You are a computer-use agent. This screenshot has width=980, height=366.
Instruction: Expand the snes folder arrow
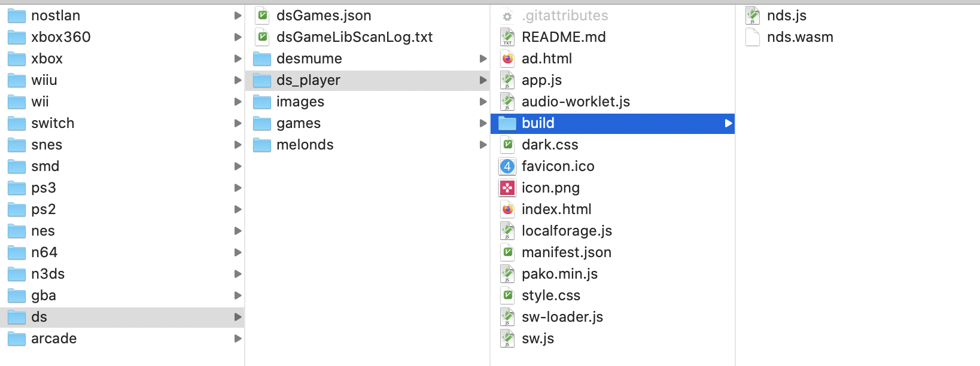point(238,145)
